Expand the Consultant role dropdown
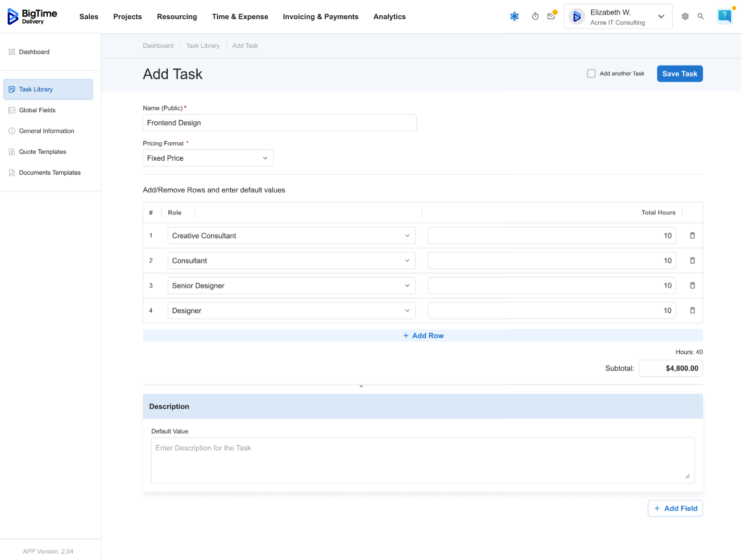Screen dimensions: 741x560 (x=291, y=261)
